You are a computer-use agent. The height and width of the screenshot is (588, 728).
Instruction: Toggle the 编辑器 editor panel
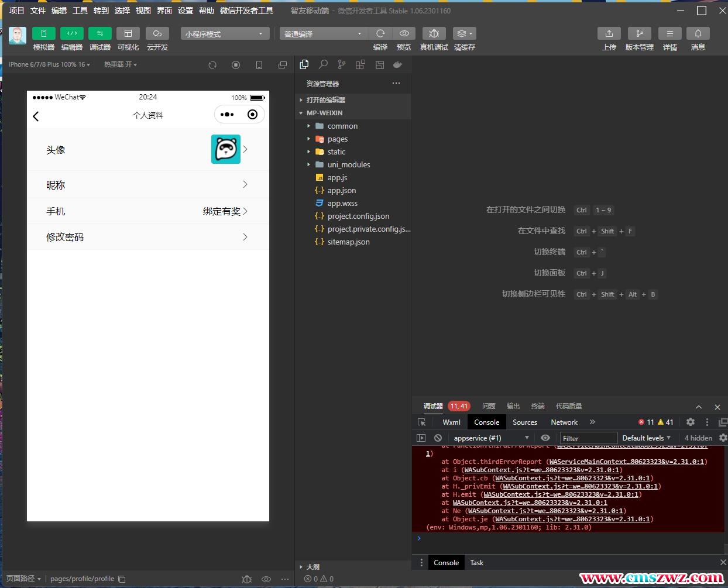point(72,33)
